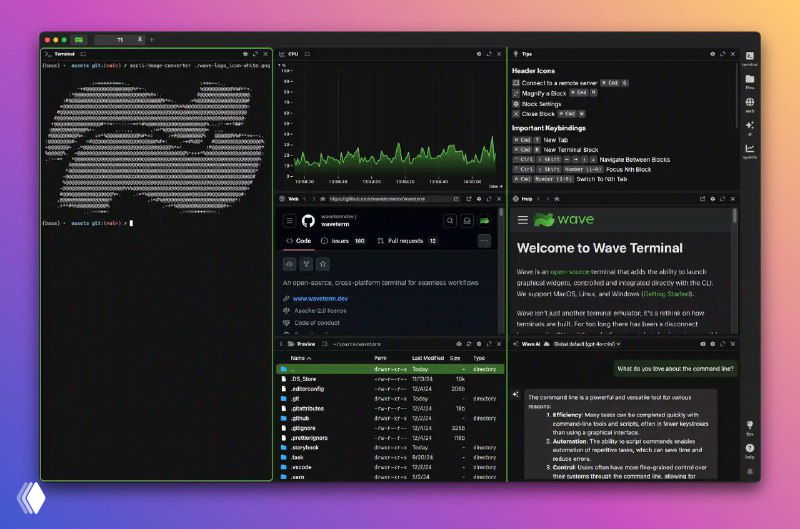Open the www.waveterm.dev link
Screen dimensions: 800x529
pos(320,298)
